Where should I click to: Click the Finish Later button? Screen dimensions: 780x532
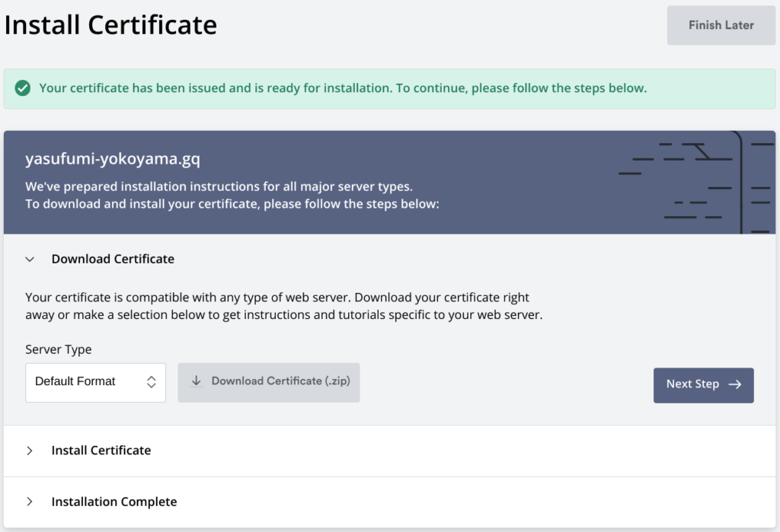tap(721, 25)
